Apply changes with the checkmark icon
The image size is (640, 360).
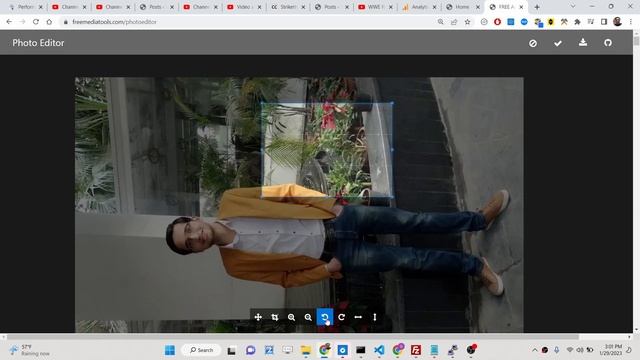[x=558, y=43]
